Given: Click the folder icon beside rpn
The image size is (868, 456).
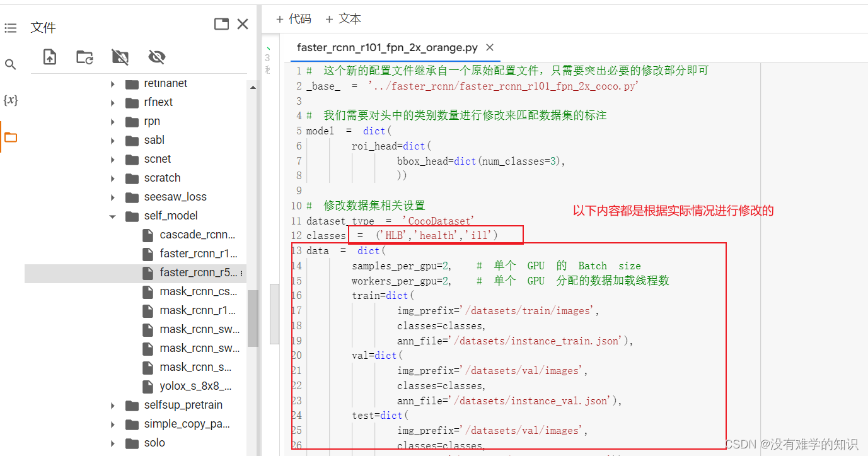Looking at the screenshot, I should click(x=132, y=122).
